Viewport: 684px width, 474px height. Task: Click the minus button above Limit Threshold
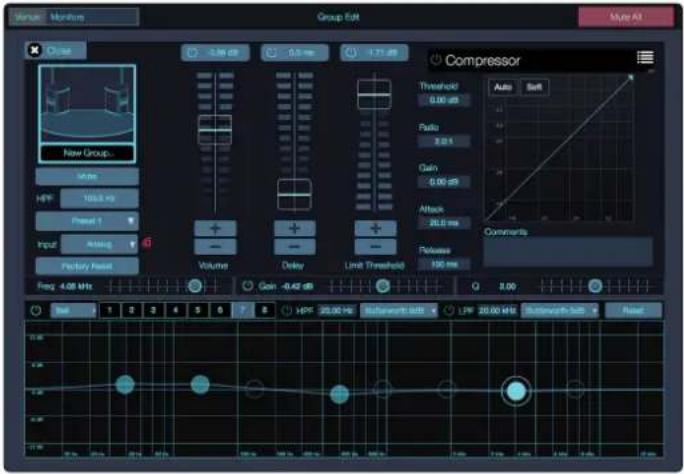tap(375, 247)
